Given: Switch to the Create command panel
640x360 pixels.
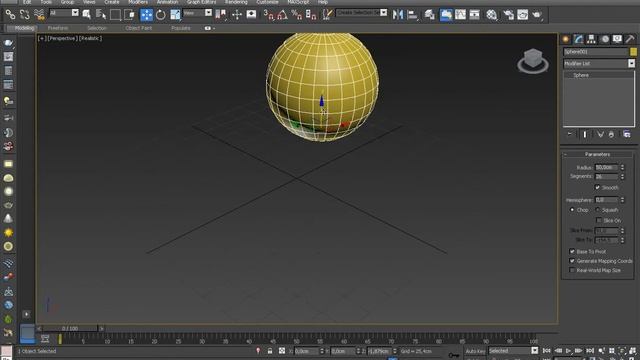Looking at the screenshot, I should (x=566, y=39).
